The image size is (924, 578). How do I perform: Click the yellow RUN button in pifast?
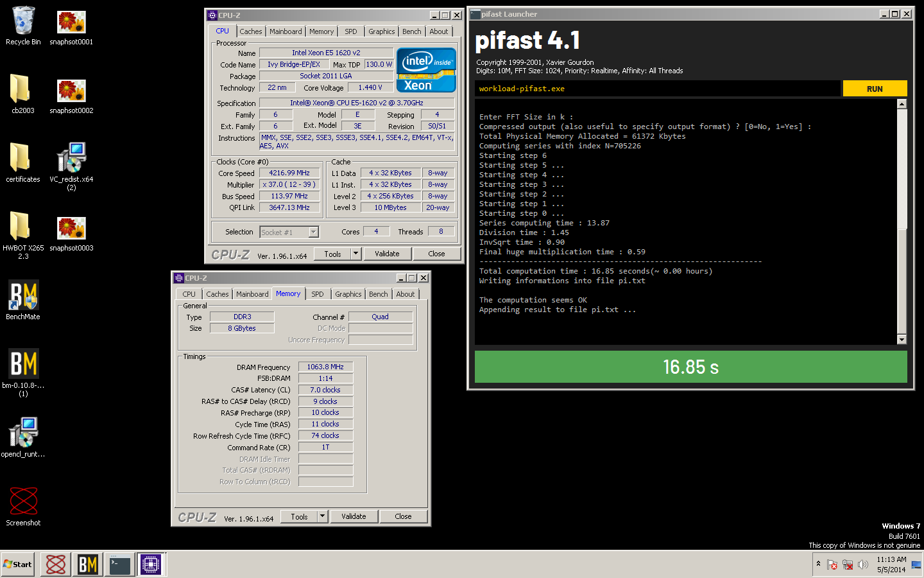pos(875,89)
